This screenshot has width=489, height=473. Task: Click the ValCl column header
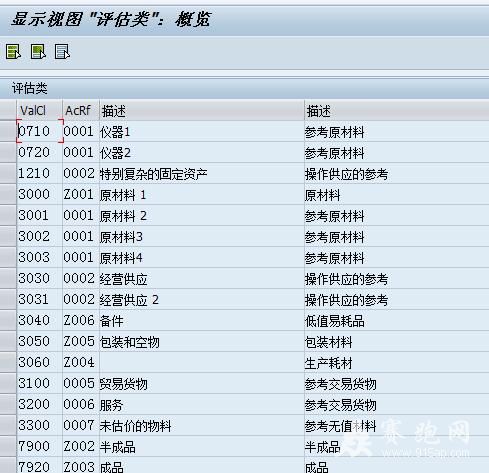pyautogui.click(x=39, y=110)
